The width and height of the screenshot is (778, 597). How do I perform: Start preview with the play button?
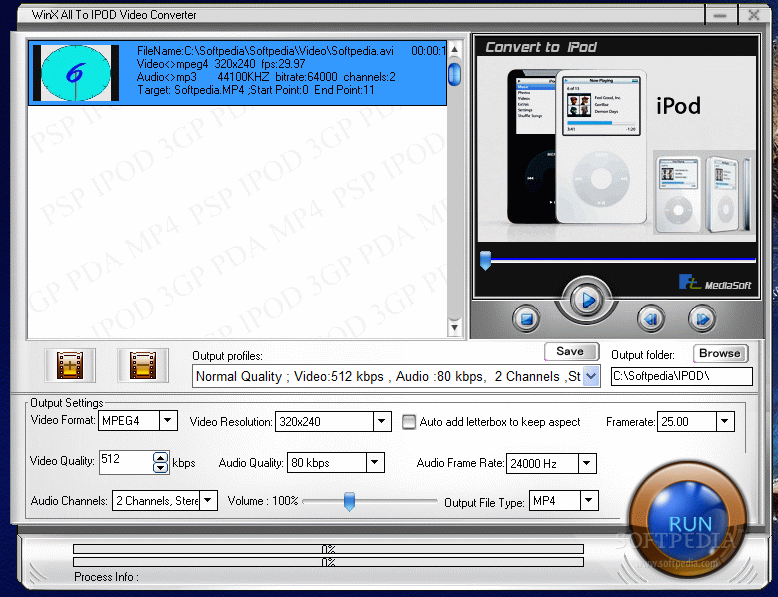(586, 300)
